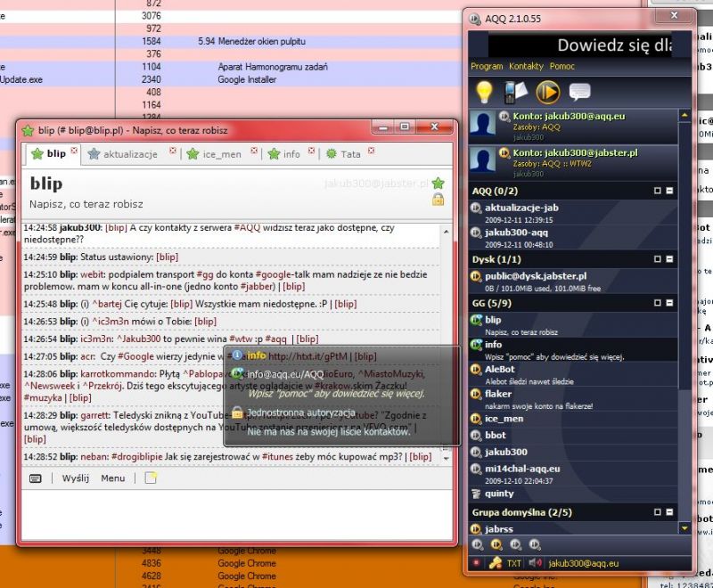Click status icon beside Konto: jakub300@jabster.pl
The image size is (713, 588).
(x=504, y=152)
